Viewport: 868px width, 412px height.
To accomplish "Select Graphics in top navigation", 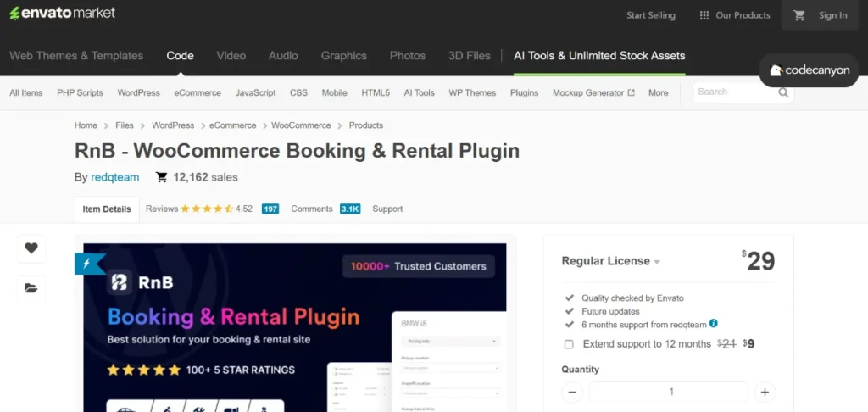I will (x=344, y=56).
